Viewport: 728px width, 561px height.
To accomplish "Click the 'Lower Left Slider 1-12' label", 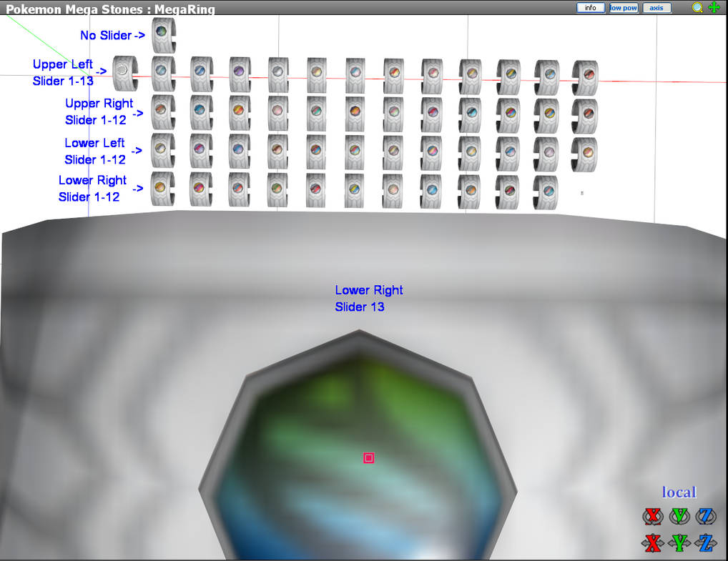I will pos(94,151).
